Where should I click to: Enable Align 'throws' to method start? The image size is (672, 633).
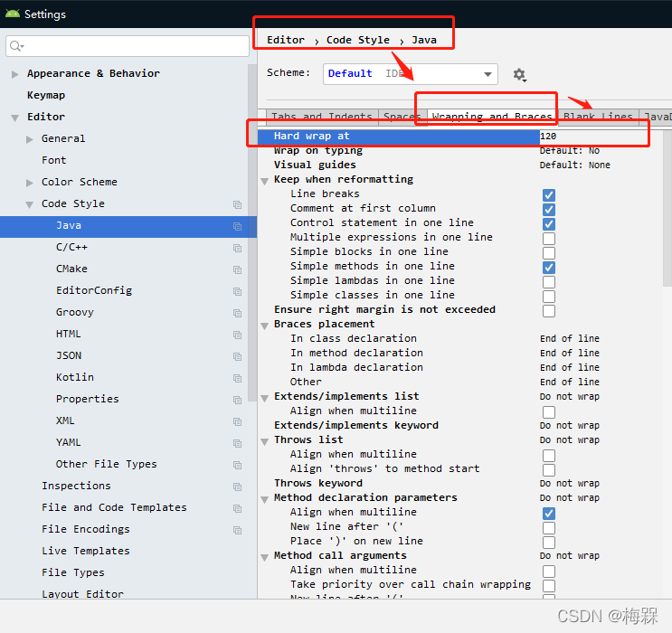pos(549,470)
